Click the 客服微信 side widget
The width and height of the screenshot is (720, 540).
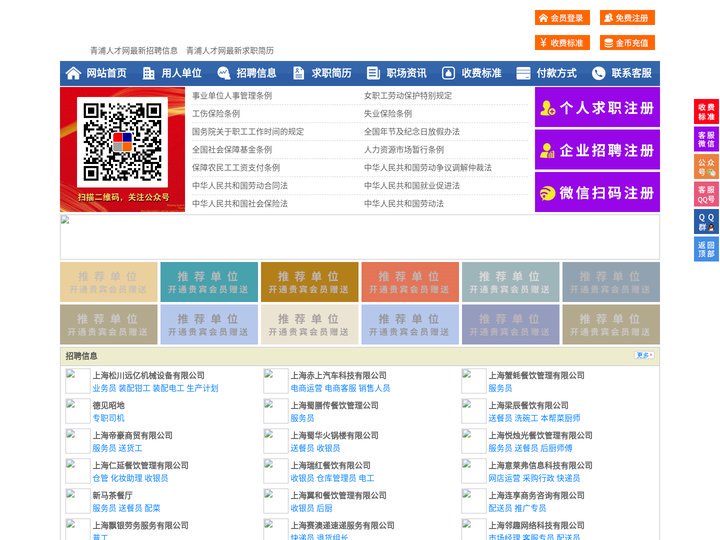coord(706,139)
